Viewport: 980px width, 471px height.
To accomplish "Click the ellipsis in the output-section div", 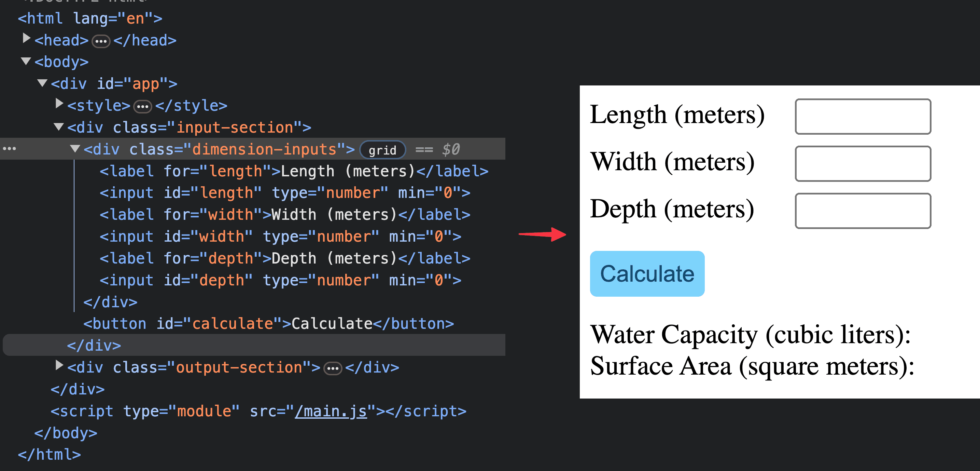I will (x=333, y=367).
